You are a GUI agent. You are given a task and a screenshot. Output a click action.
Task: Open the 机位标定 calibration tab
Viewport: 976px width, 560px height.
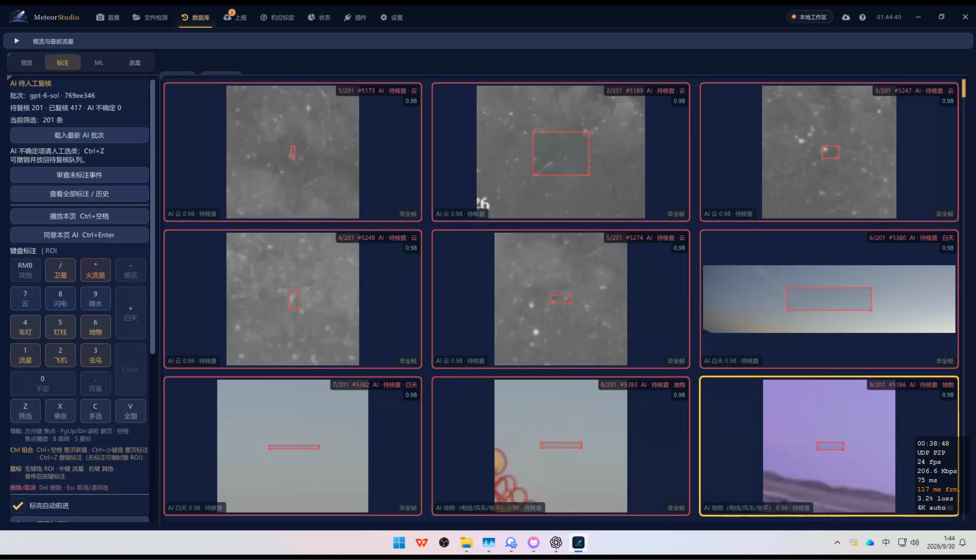[x=277, y=17]
